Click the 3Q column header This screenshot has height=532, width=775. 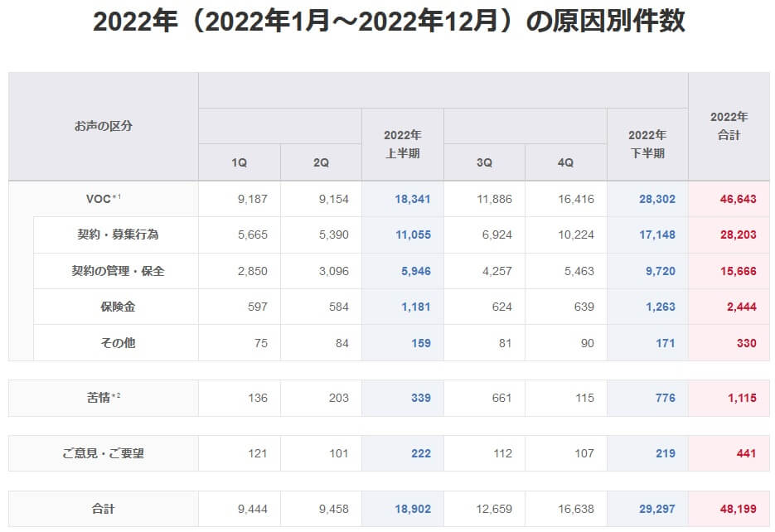(x=484, y=162)
